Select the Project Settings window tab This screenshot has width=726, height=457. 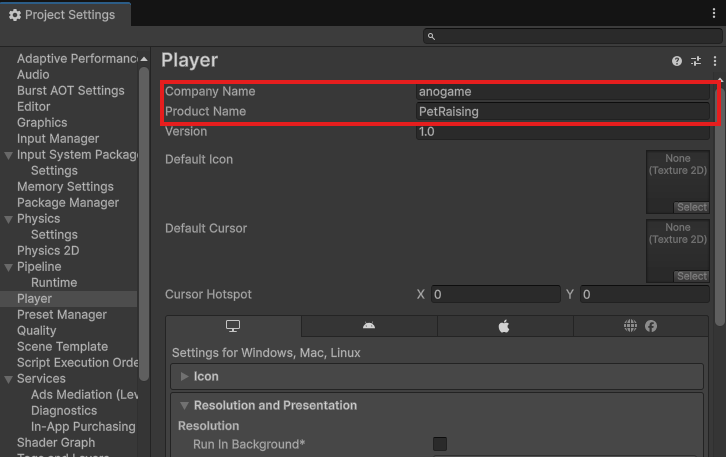click(x=65, y=15)
